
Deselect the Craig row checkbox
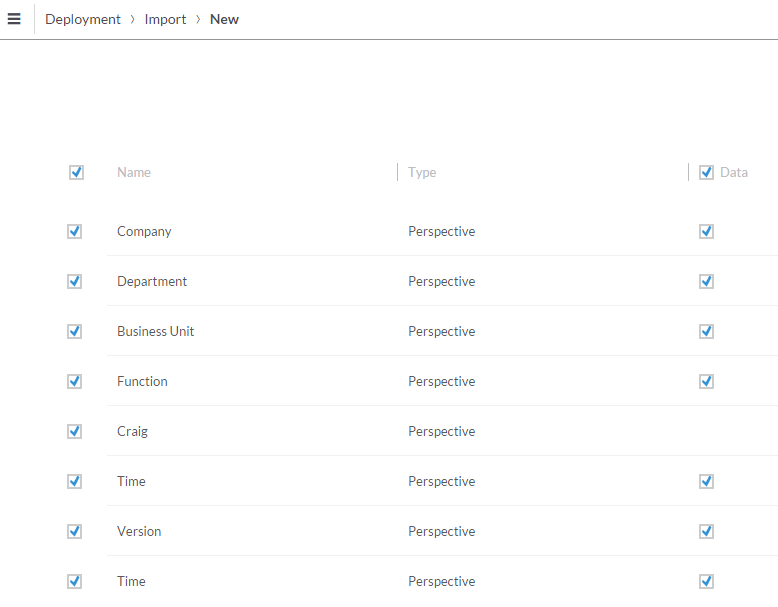tap(74, 431)
